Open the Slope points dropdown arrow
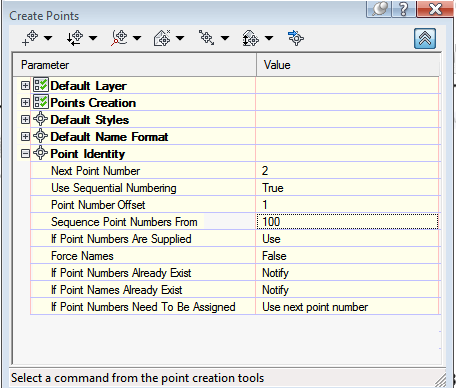This screenshot has width=456, height=388. point(269,38)
